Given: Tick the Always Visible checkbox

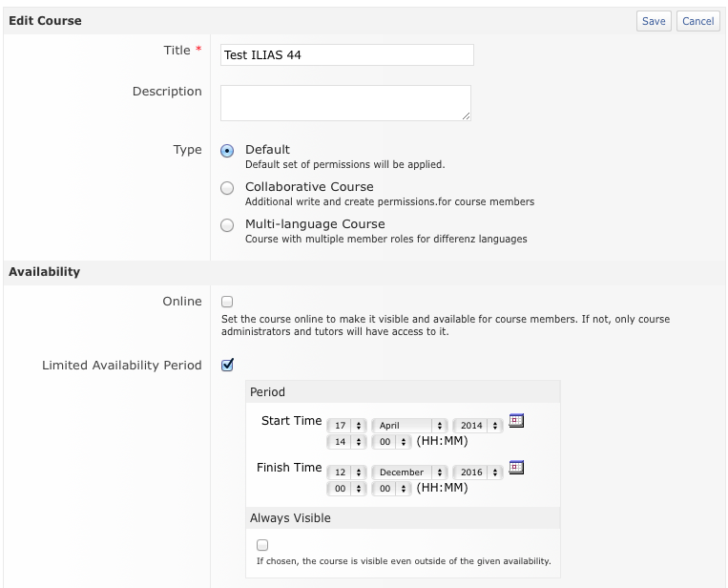Looking at the screenshot, I should pos(262,545).
